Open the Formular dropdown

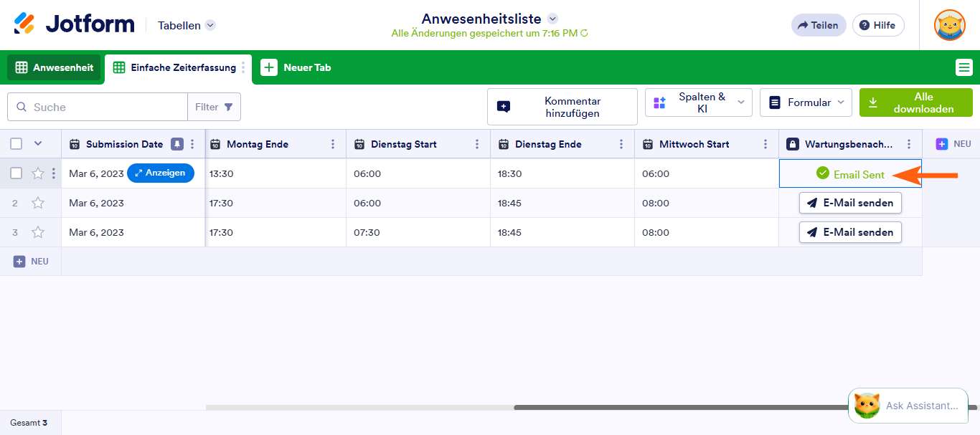806,102
